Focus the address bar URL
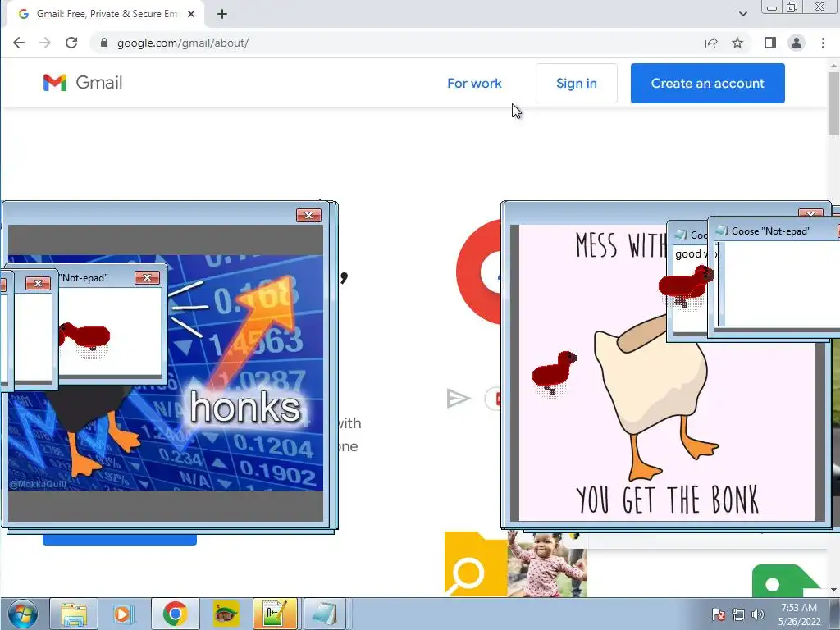 [x=183, y=43]
